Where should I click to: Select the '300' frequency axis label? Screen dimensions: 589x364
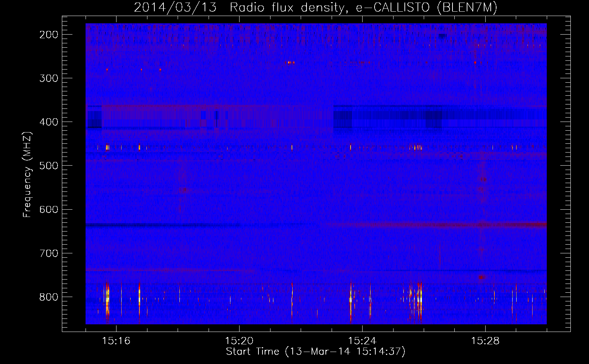click(x=49, y=78)
